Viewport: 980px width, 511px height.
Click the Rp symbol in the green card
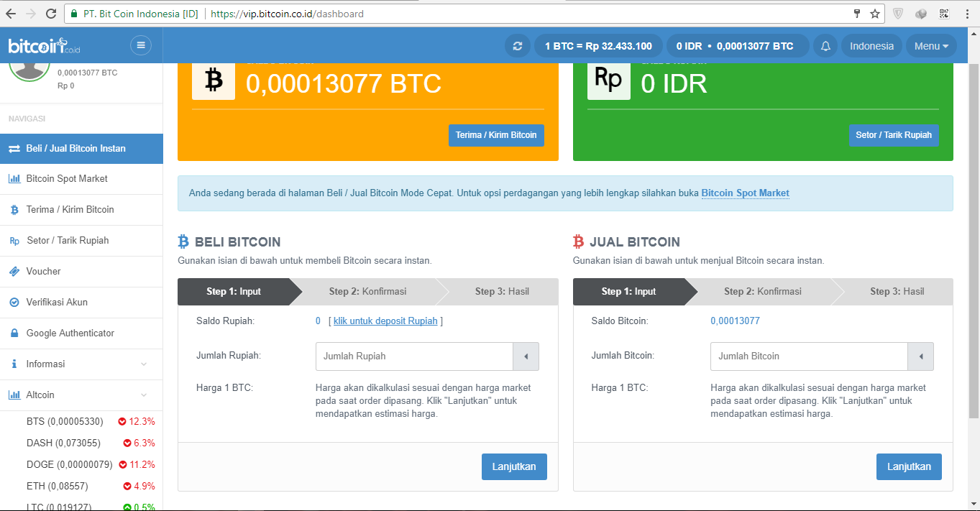click(609, 80)
